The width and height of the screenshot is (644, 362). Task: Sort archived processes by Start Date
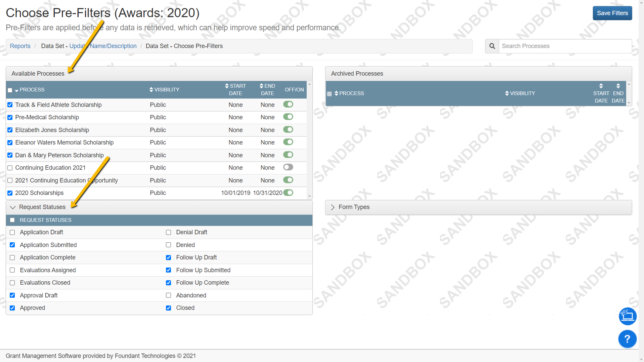601,93
